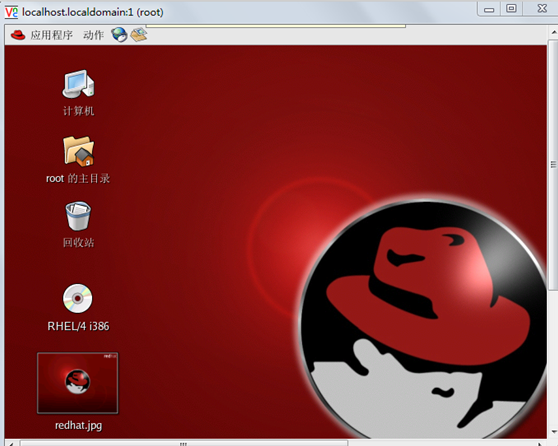Maximize the VNC viewer window
Viewport: 558px width, 446px height.
[x=511, y=9]
